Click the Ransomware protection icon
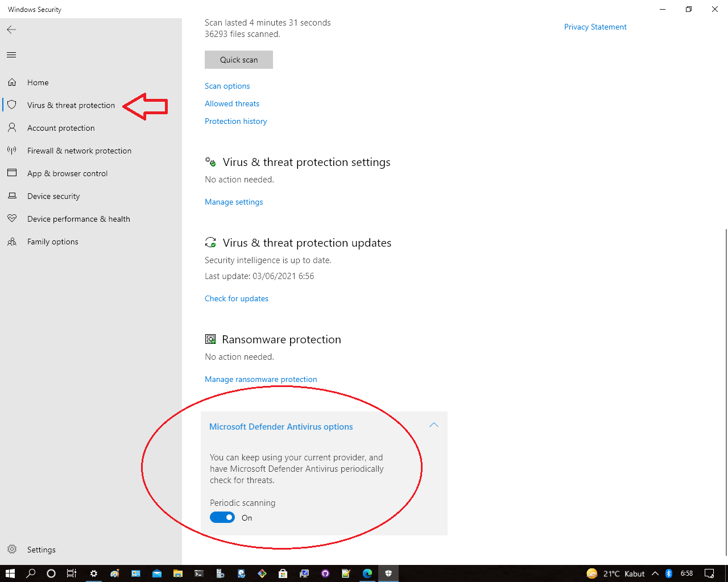Image resolution: width=728 pixels, height=582 pixels. click(210, 339)
